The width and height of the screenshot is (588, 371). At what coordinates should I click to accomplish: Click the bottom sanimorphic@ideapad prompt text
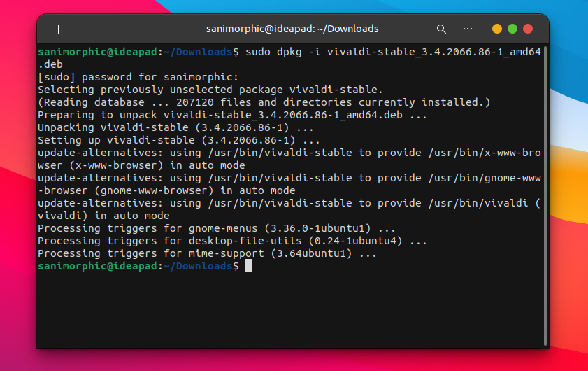point(138,266)
